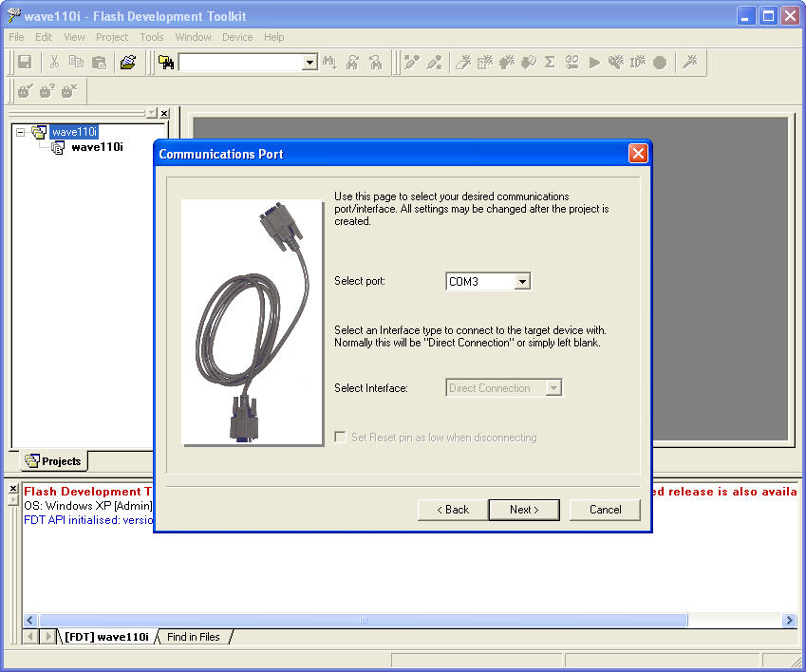
Task: Click the Copy toolbar icon
Action: point(77,62)
